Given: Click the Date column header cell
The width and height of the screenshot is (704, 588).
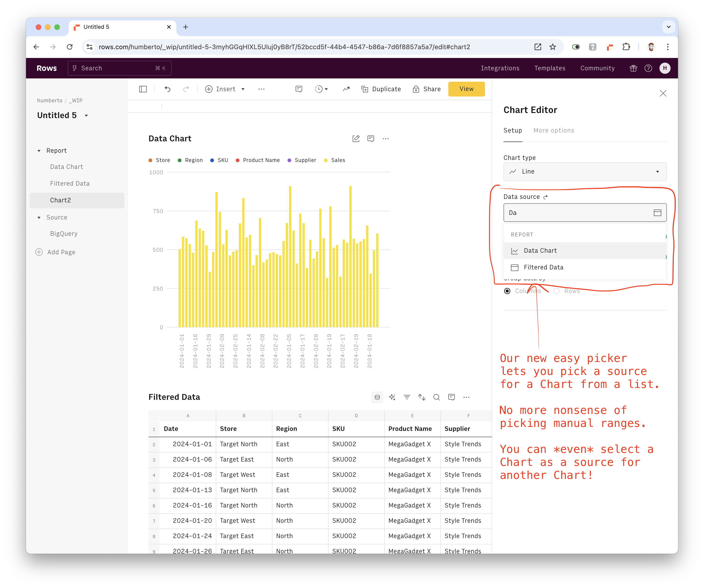Looking at the screenshot, I should point(188,429).
